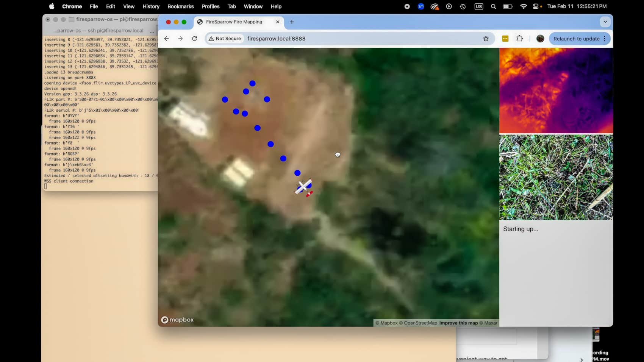Click the Relaunch to update button
This screenshot has height=362, width=644.
click(x=576, y=38)
